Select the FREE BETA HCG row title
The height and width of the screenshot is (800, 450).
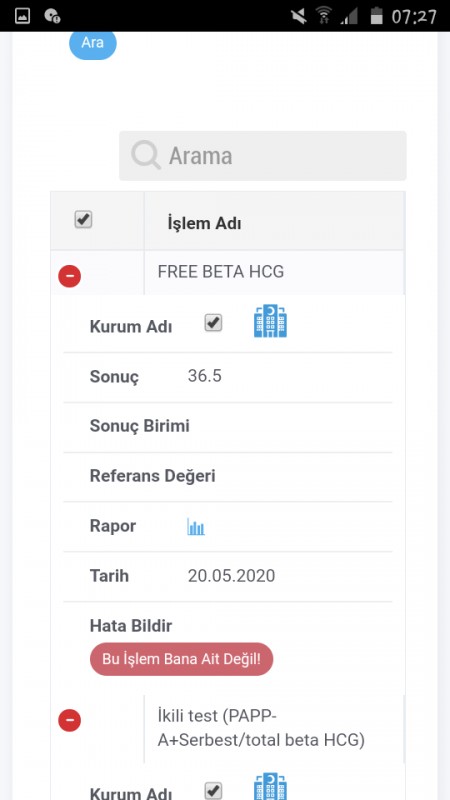[221, 271]
